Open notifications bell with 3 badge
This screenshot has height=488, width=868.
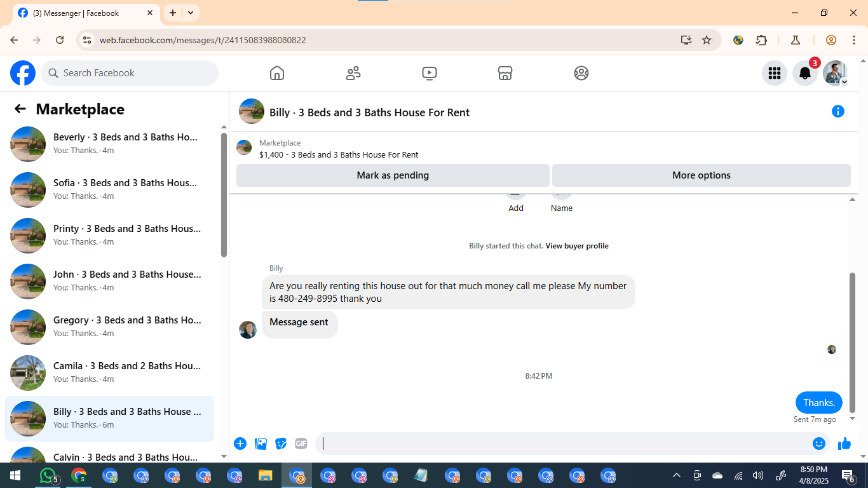tap(805, 73)
